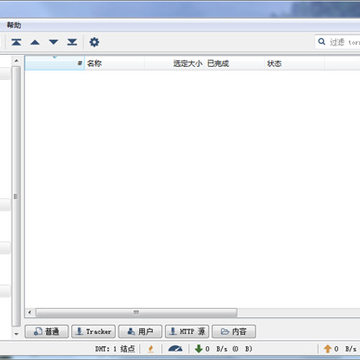Move torrent to bottom of queue
The image size is (360, 360).
point(72,42)
